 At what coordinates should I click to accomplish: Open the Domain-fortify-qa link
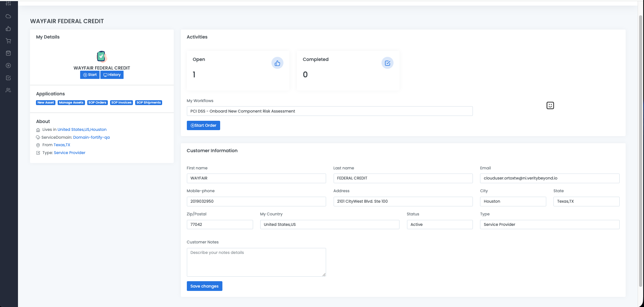91,137
